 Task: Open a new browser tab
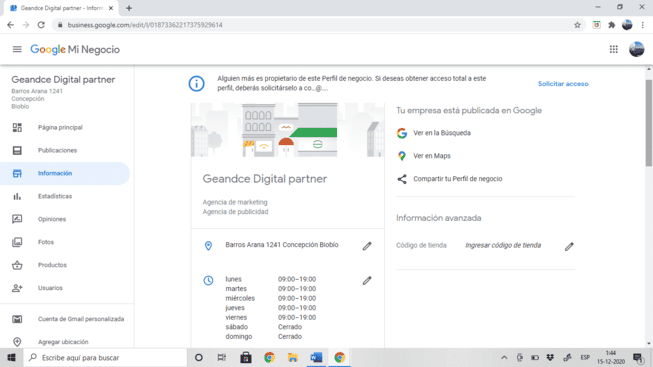tap(129, 8)
